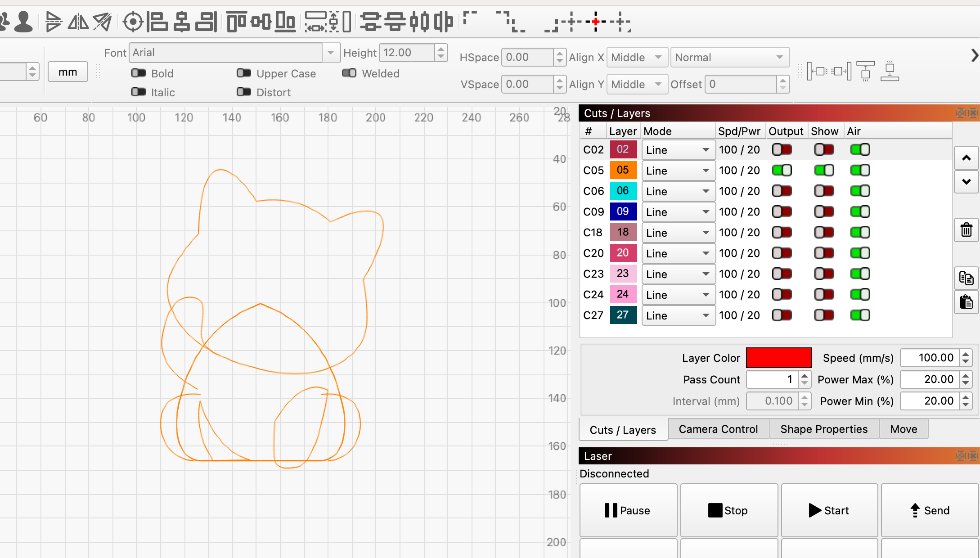Switch to the Camera Control tab
The image size is (980, 558).
pyautogui.click(x=718, y=429)
